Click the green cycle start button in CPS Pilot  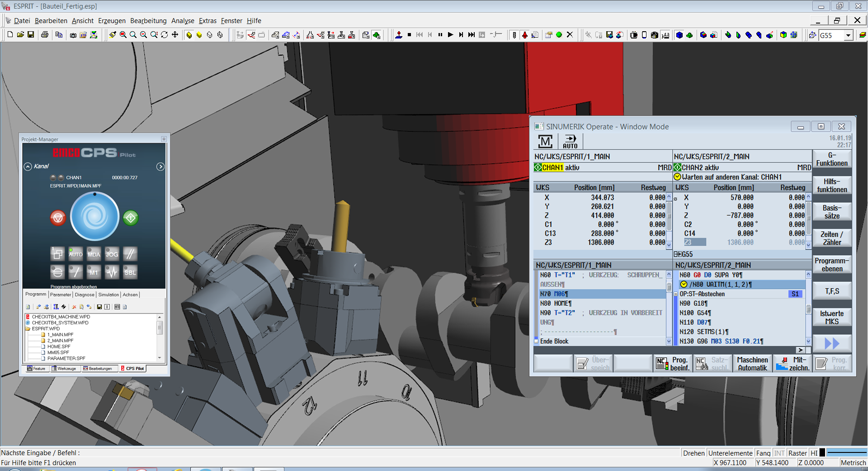[131, 218]
